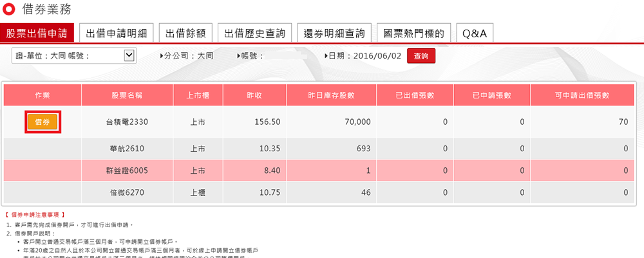This screenshot has width=644, height=258.
Task: Select stock name 倍微6270
Action: [127, 192]
